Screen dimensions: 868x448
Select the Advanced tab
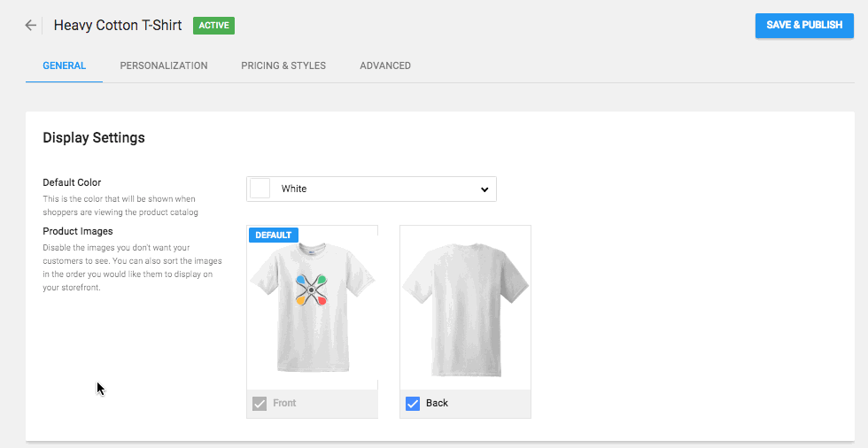[385, 66]
